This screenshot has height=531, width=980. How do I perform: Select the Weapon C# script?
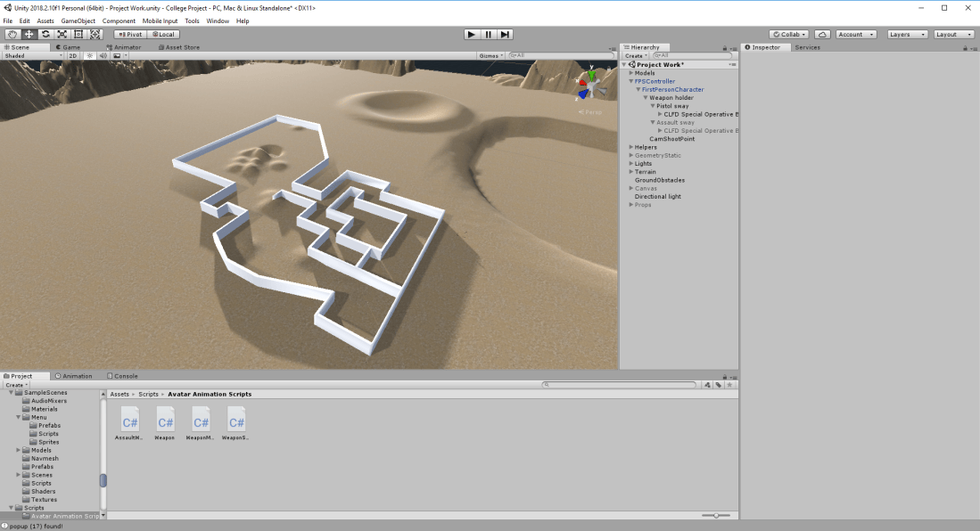coord(165,424)
